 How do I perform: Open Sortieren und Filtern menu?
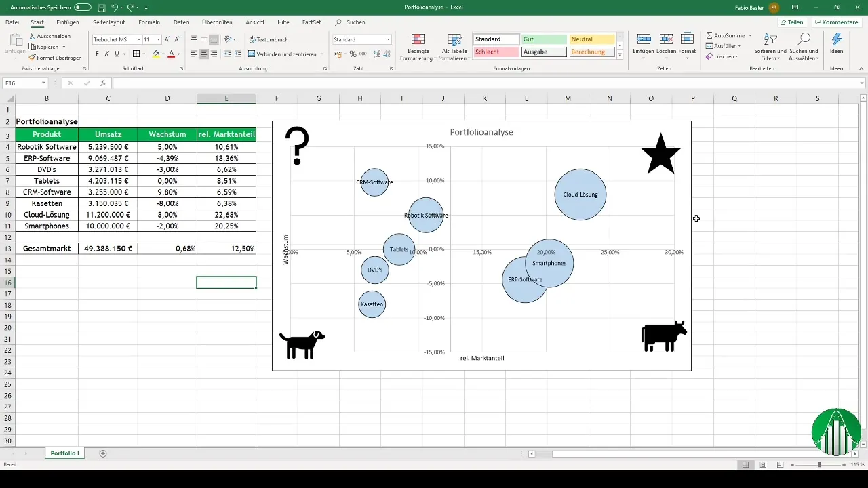pos(770,47)
